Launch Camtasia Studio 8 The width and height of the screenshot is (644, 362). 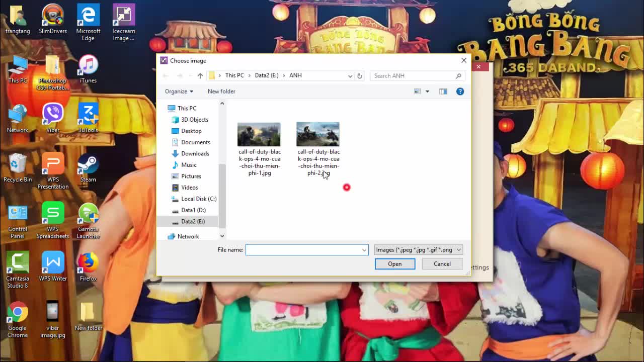coord(18,270)
